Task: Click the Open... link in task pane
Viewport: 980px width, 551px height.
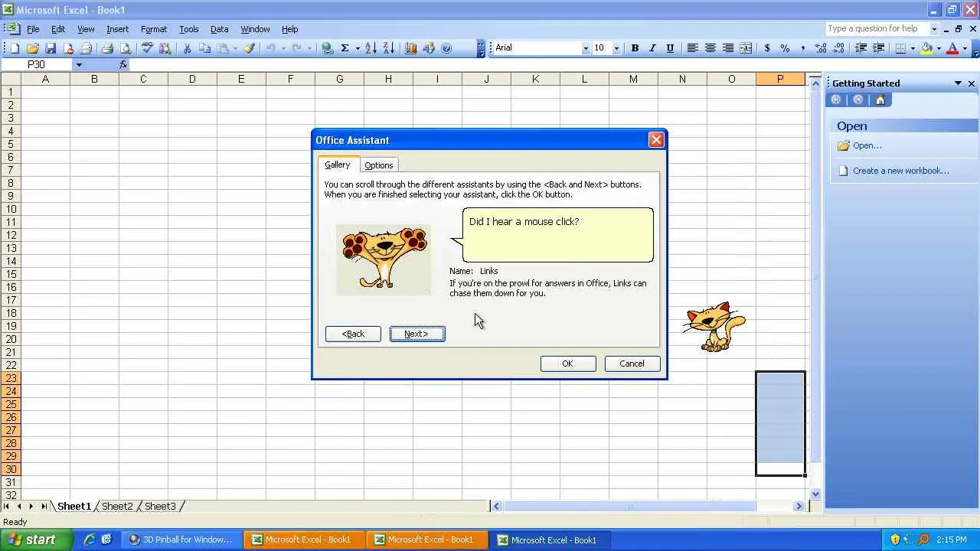Action: (867, 145)
